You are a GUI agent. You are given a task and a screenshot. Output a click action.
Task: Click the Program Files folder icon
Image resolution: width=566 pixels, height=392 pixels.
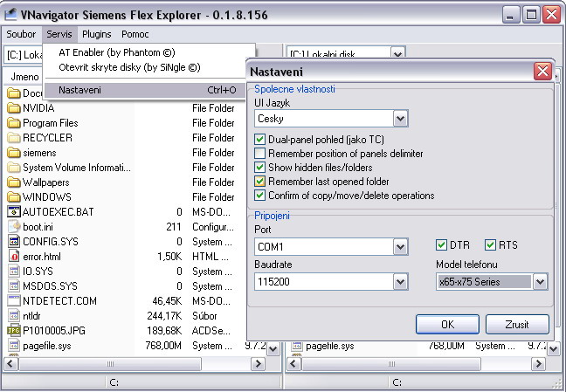tap(14, 123)
